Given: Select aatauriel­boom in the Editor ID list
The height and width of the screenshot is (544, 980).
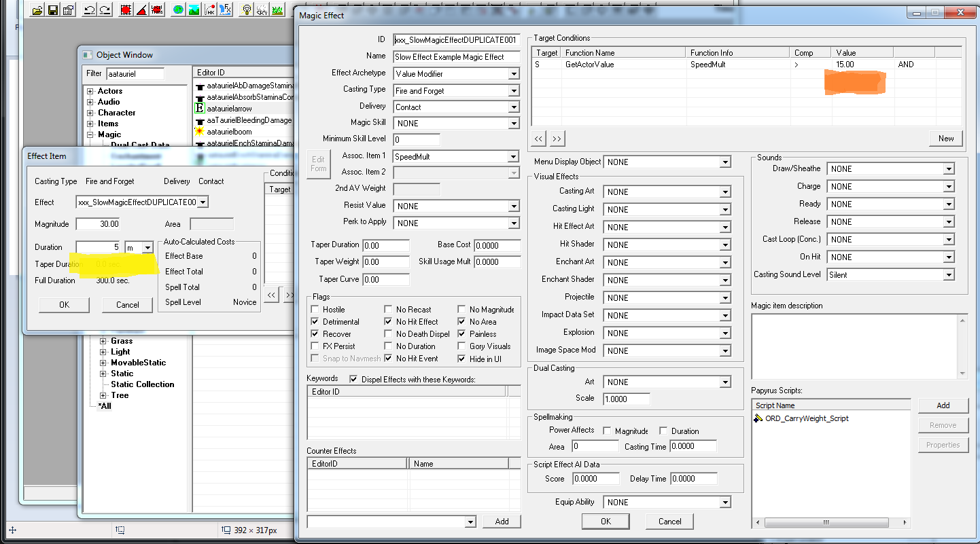Looking at the screenshot, I should (230, 132).
